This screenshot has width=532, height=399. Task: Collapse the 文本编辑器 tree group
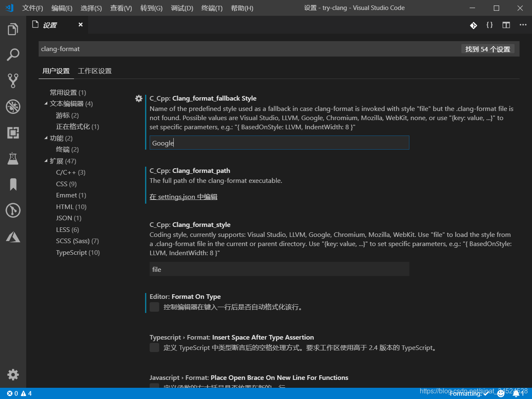(x=46, y=103)
